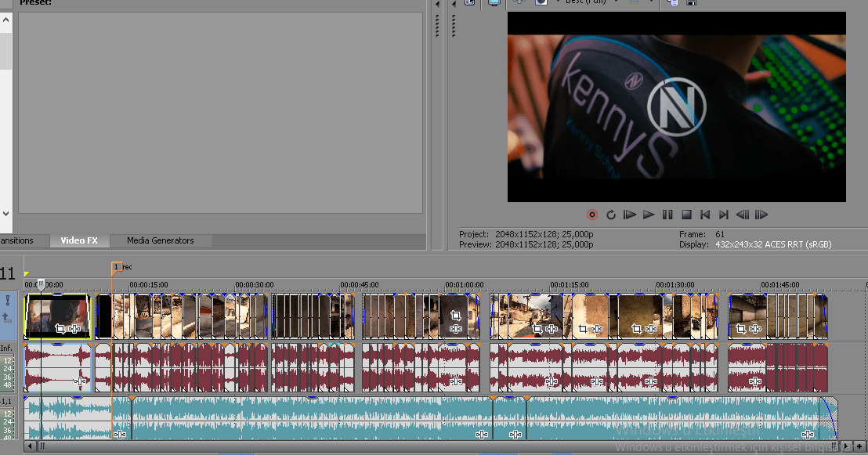Open Event FX on the clip just after 00:01:15:00
Viewport: 868px width, 455px height.
(597, 330)
